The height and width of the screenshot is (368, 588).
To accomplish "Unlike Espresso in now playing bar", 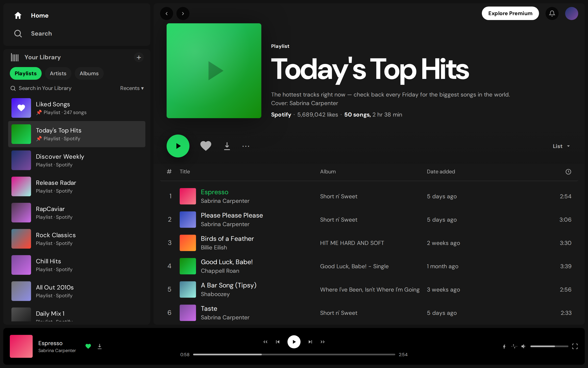I will pos(88,346).
